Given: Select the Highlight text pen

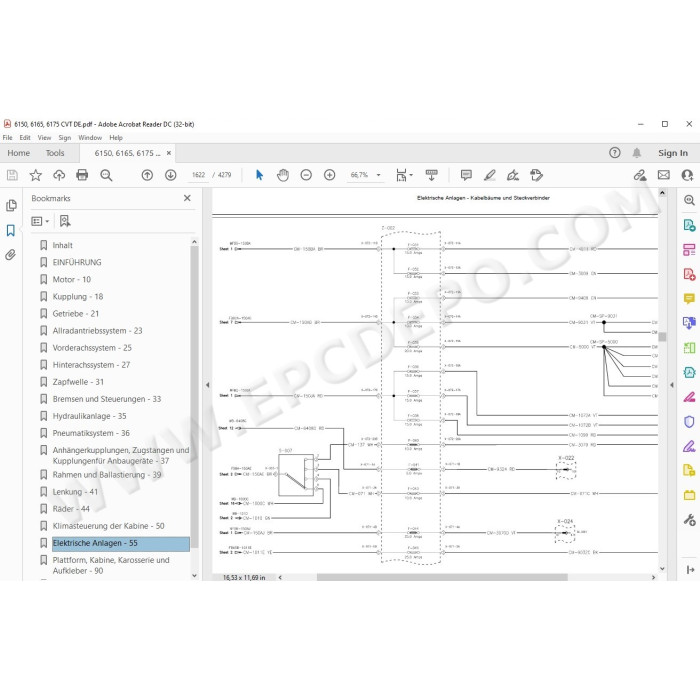Looking at the screenshot, I should click(x=490, y=175).
